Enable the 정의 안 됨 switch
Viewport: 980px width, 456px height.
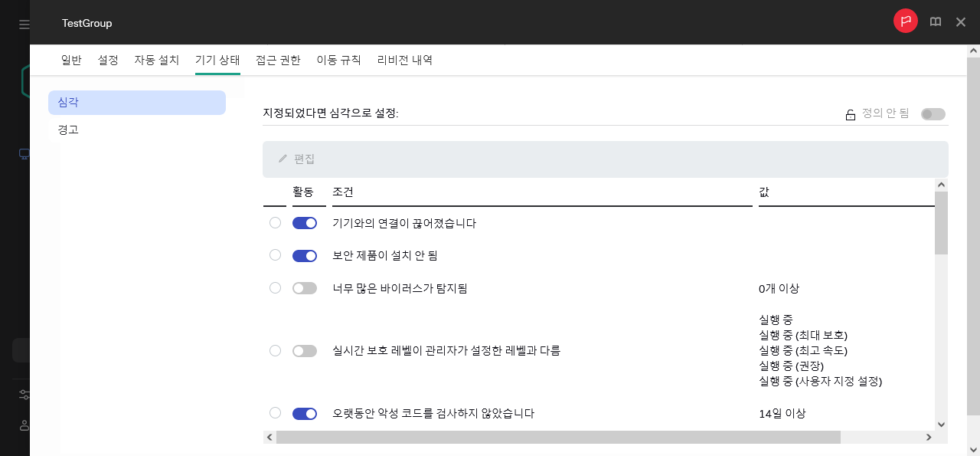[933, 113]
